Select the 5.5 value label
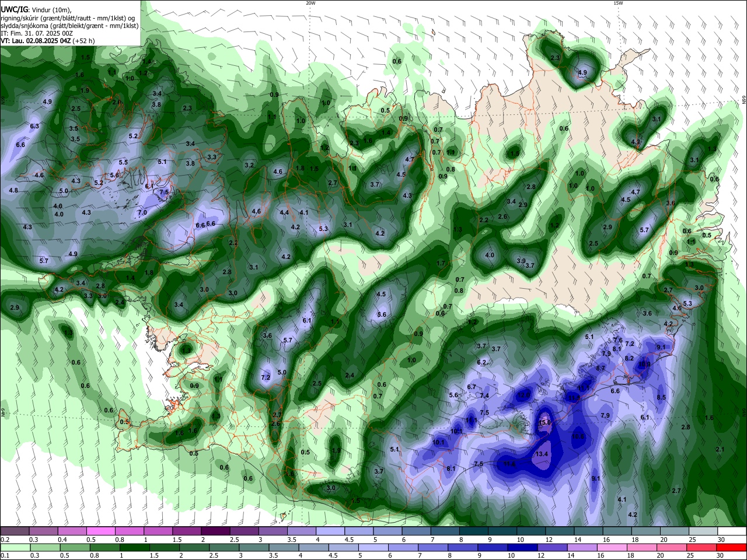Screen dimensions: 747x560 click(123, 162)
